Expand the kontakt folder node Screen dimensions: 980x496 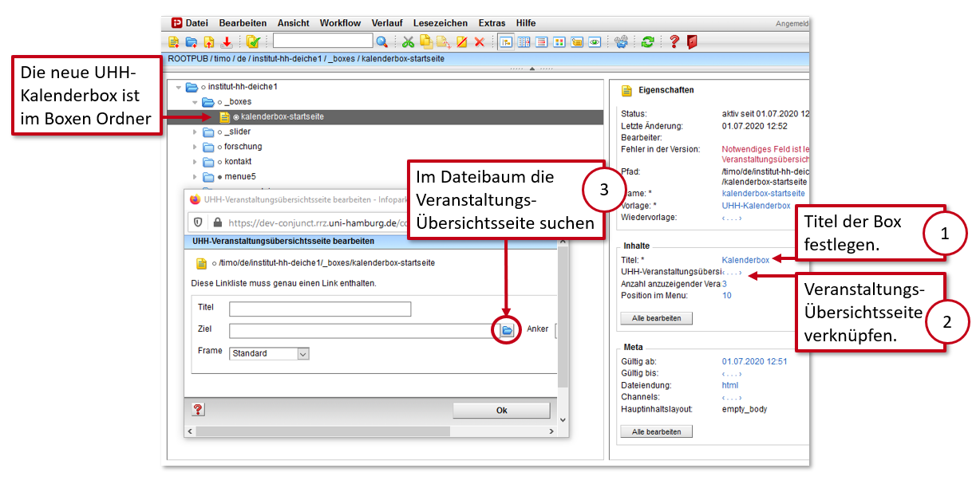195,161
